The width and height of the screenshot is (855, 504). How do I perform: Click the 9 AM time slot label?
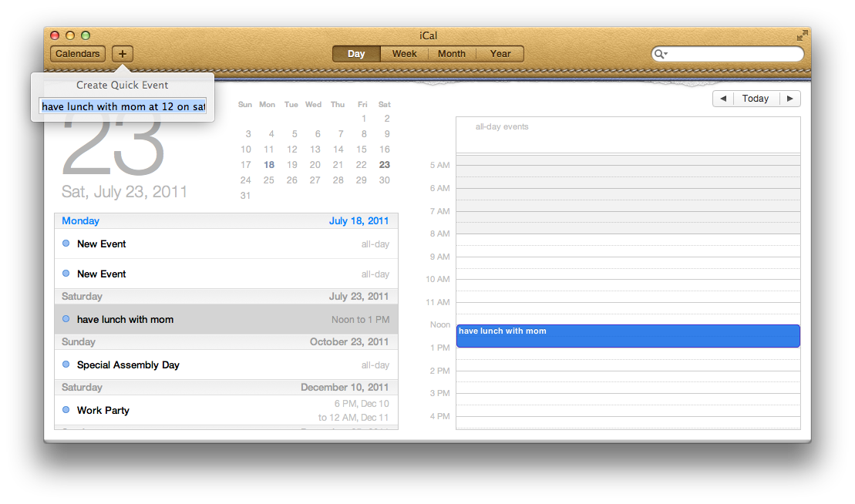coord(439,257)
